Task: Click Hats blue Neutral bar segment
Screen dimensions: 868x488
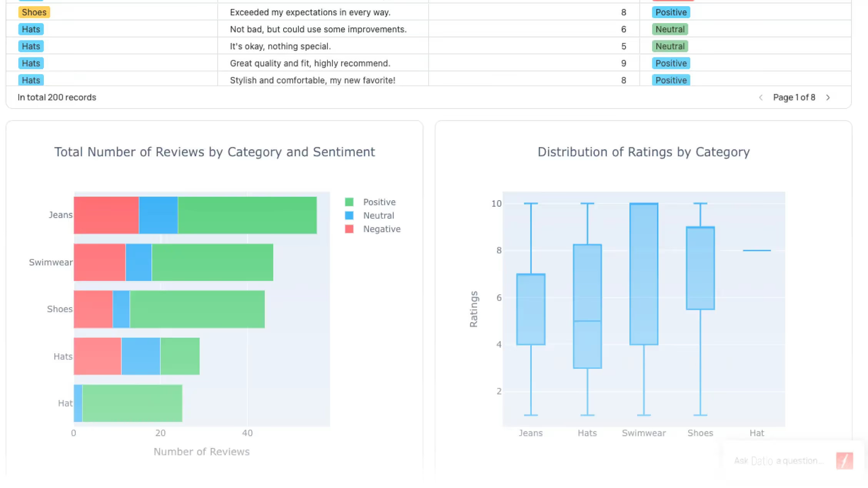Action: pos(141,356)
